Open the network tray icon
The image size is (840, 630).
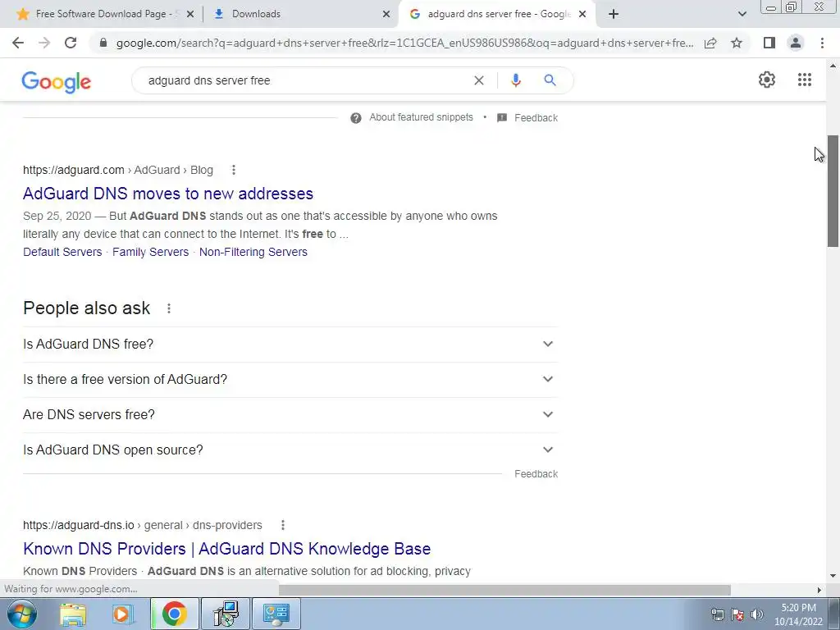point(717,614)
